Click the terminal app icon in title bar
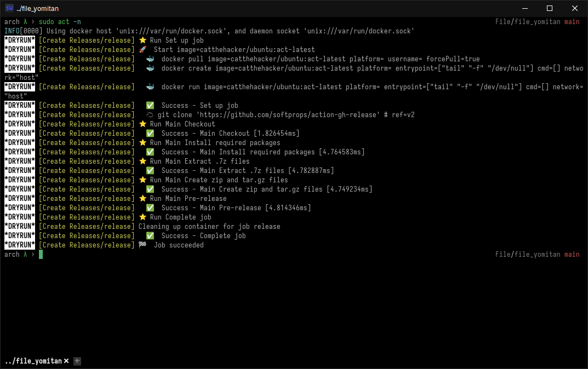 [9, 8]
